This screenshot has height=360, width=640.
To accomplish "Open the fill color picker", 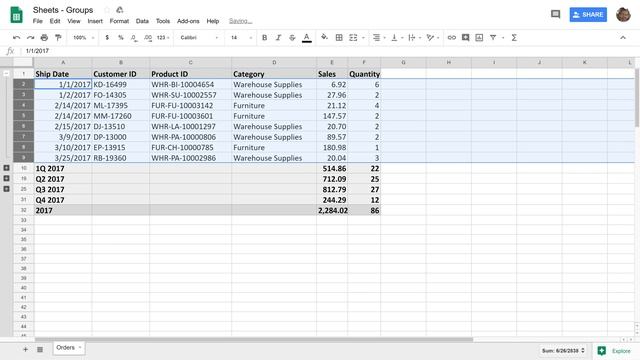I will click(x=324, y=38).
